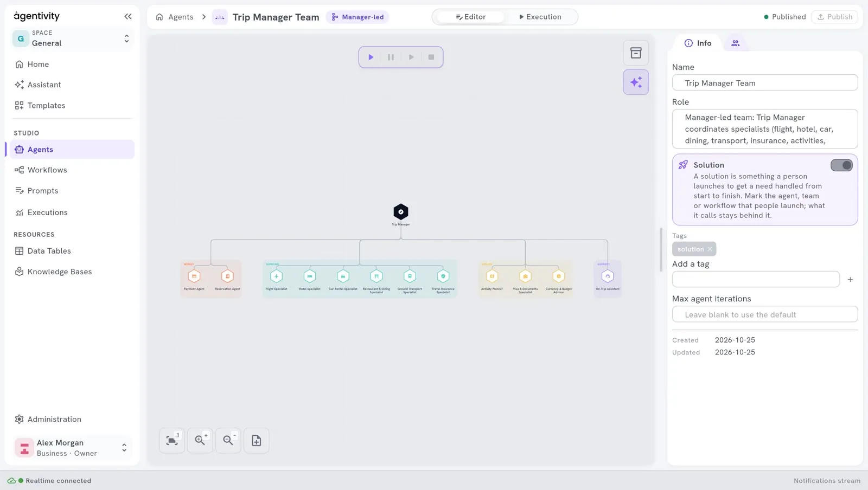Open the Administration page
This screenshot has height=490, width=868.
(72, 420)
